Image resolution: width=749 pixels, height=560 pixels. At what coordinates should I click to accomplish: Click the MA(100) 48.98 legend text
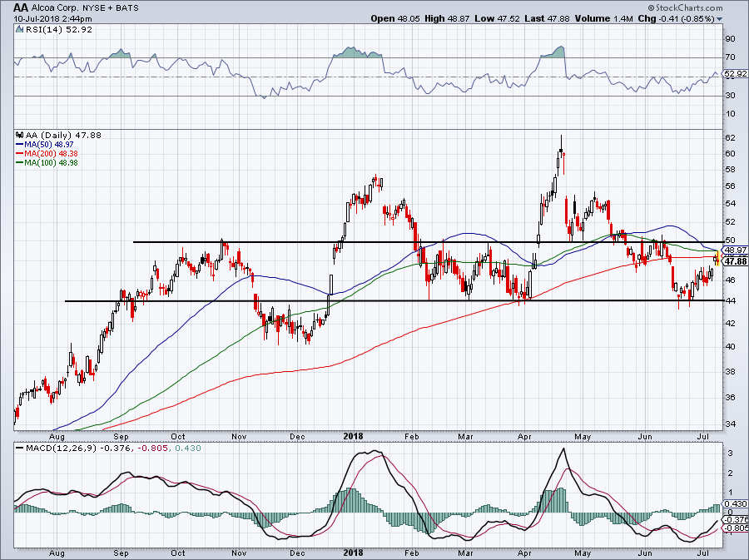(x=51, y=163)
